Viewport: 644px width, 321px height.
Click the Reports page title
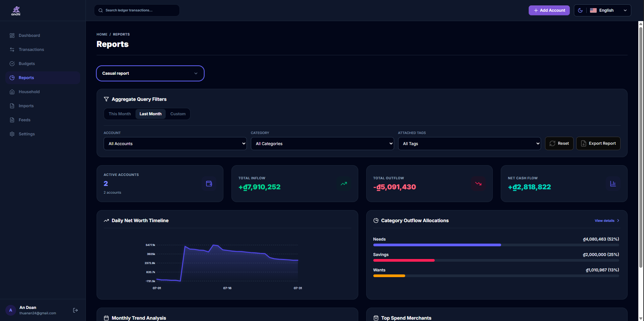(113, 44)
